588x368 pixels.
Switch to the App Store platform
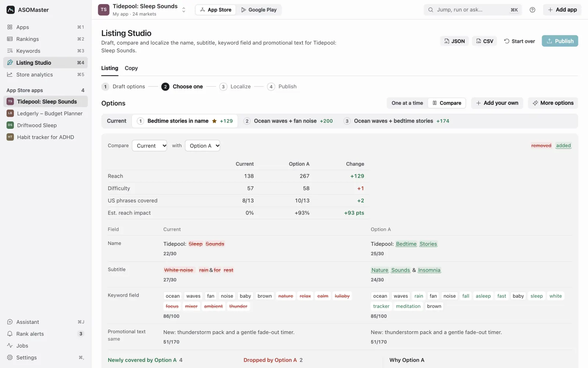point(216,10)
